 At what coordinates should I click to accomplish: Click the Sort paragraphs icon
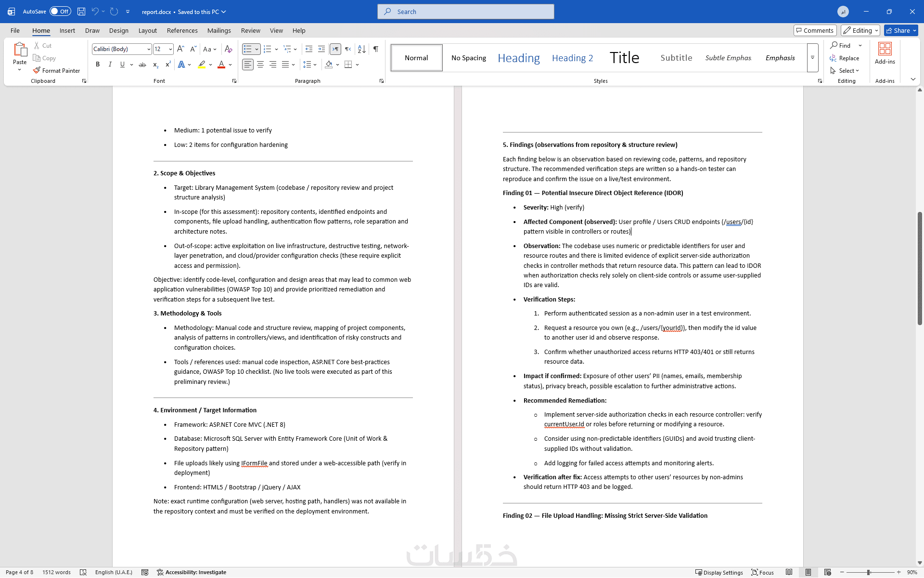[x=362, y=49]
